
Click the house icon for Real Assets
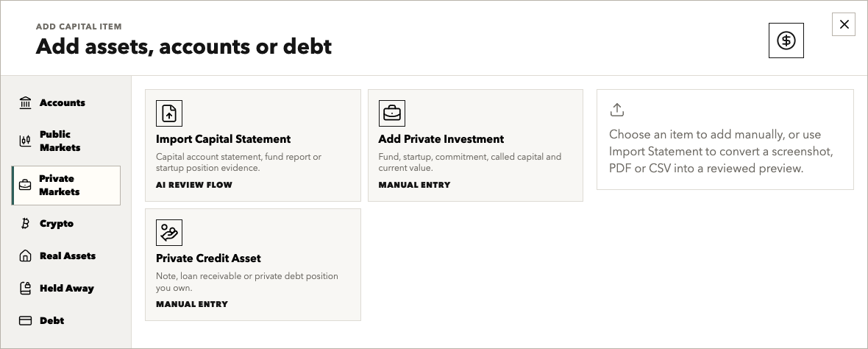point(26,255)
